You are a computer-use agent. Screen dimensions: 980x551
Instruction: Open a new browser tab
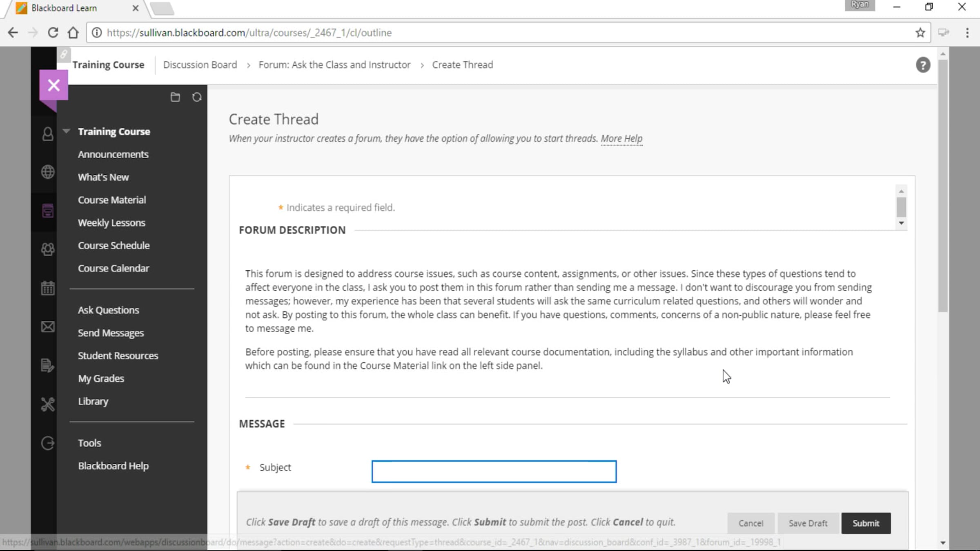click(x=163, y=8)
